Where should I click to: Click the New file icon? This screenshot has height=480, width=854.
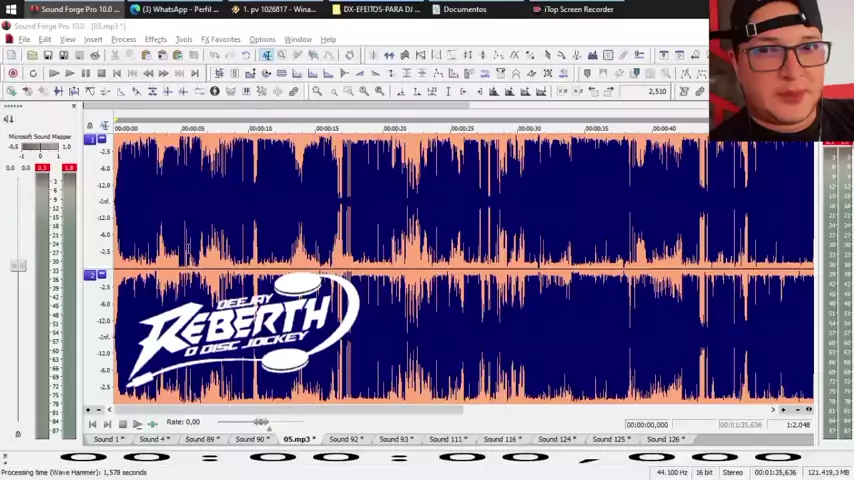[x=12, y=55]
